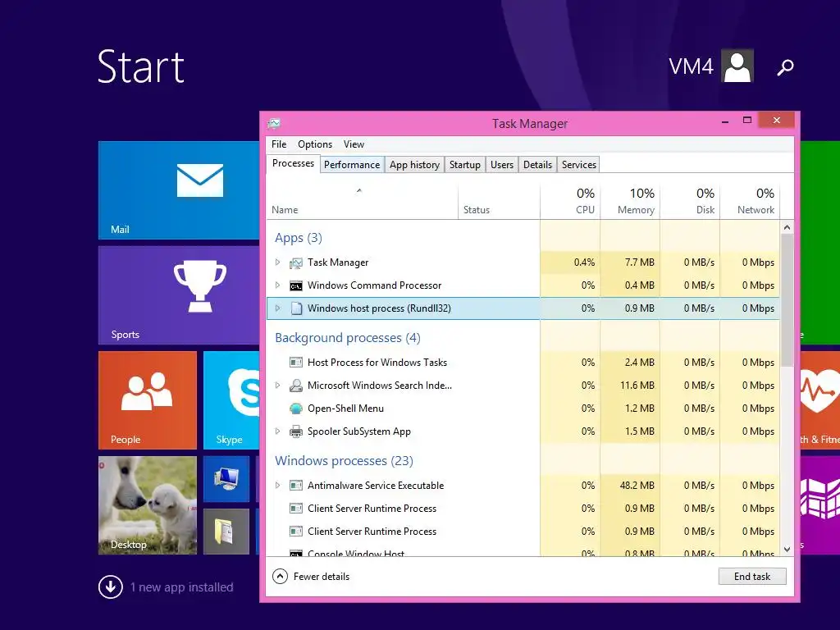
Task: Open the Health & Fitness heart tile
Action: coord(820,400)
